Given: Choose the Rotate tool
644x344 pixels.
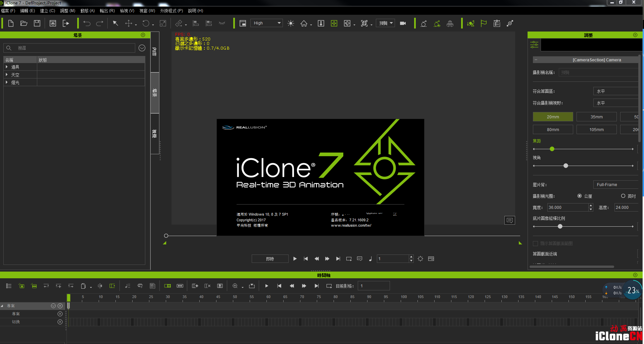Looking at the screenshot, I should pos(146,23).
